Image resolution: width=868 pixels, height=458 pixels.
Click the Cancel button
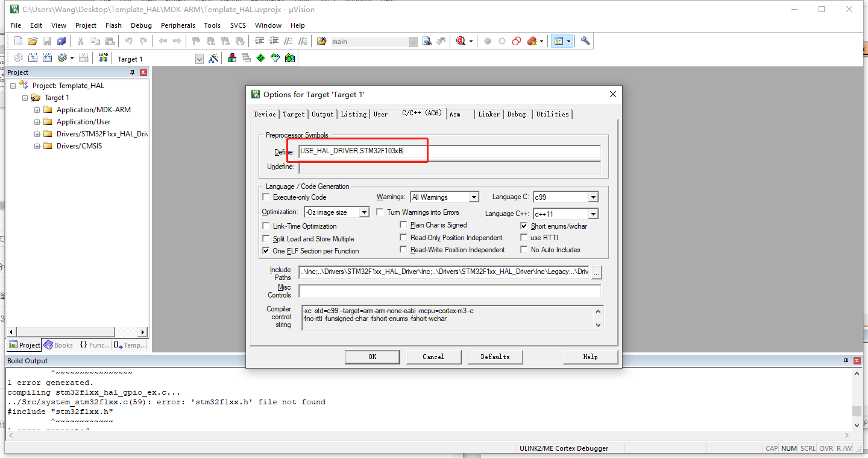pos(433,357)
